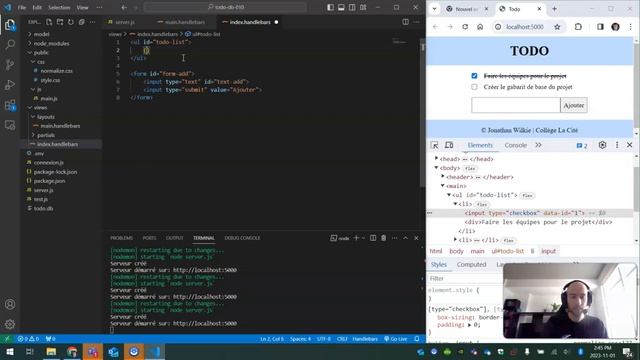
Task: Open File Explorer from the Windows taskbar
Action: click(x=51, y=352)
